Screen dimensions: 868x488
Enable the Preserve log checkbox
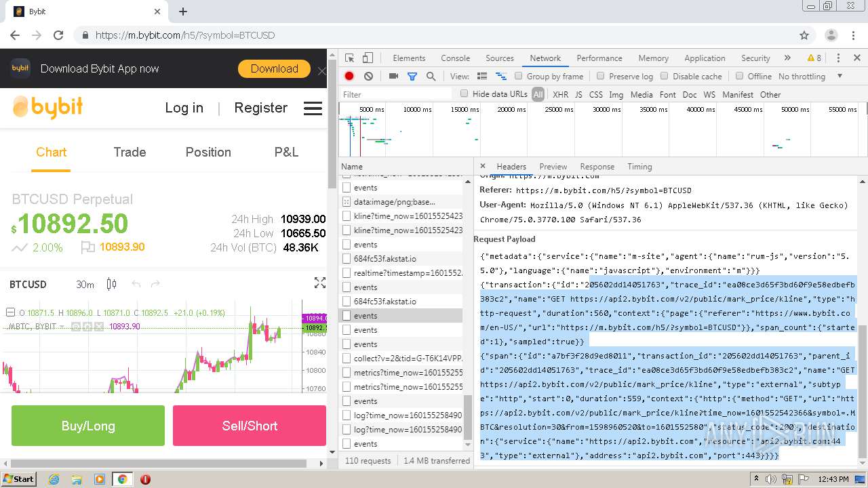tap(600, 76)
